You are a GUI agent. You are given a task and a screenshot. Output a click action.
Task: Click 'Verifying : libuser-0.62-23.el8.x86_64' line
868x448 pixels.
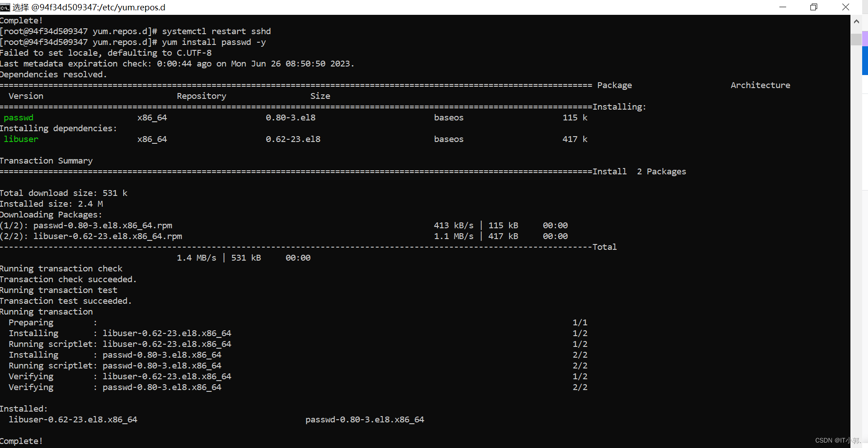point(298,376)
